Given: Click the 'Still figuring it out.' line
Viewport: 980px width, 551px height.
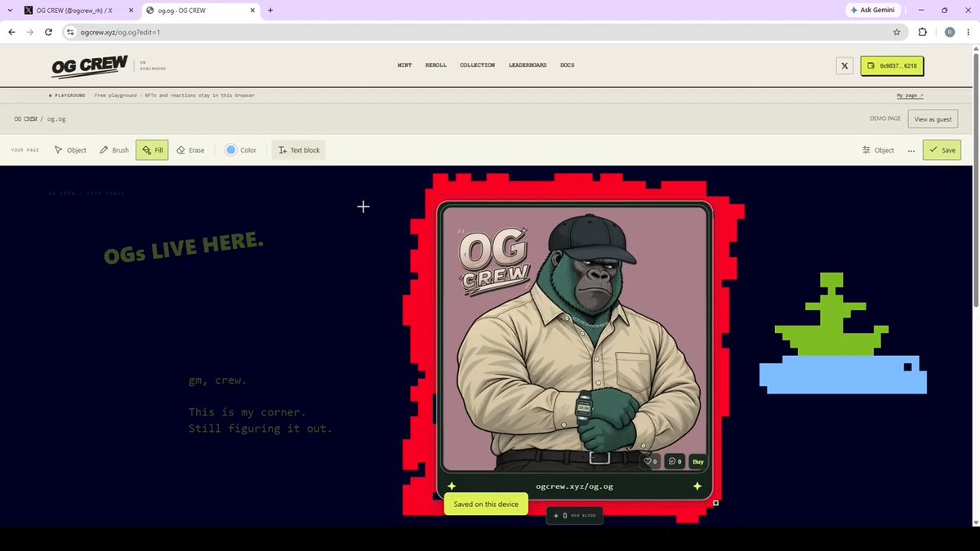Looking at the screenshot, I should point(260,429).
